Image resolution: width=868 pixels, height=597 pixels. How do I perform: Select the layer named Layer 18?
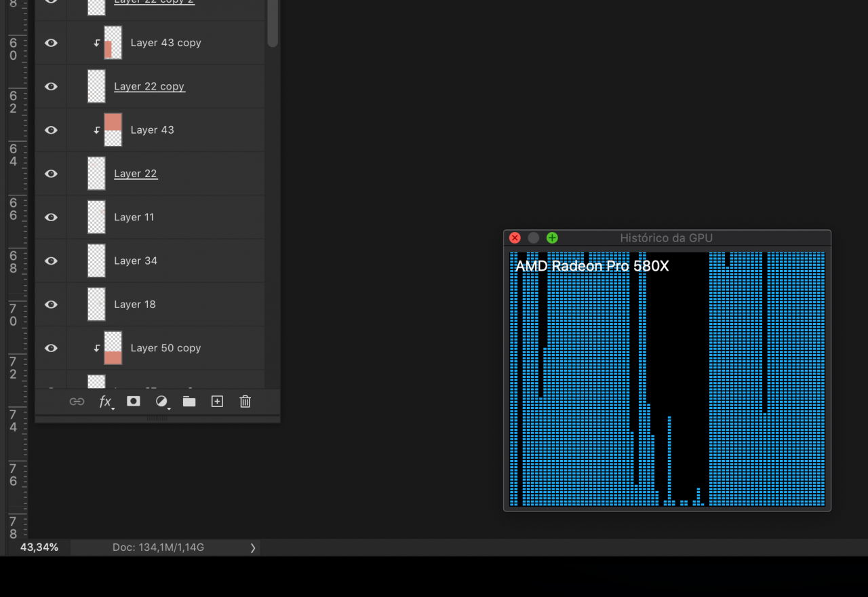135,305
